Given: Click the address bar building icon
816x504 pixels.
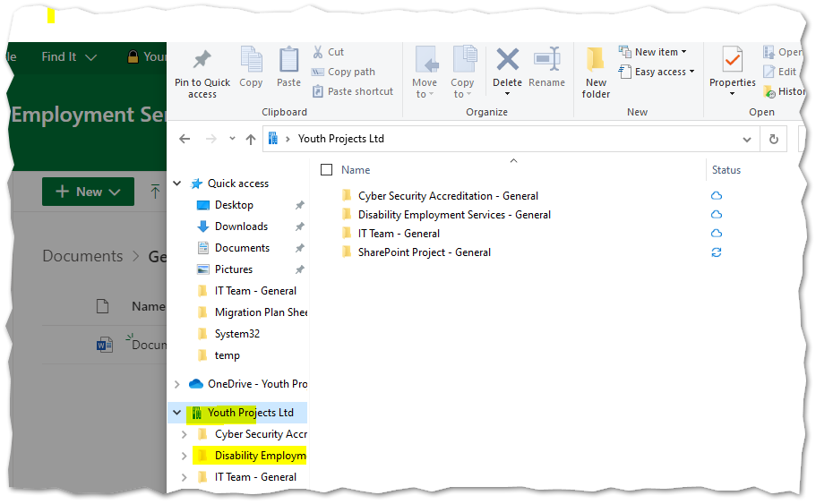Looking at the screenshot, I should click(272, 139).
